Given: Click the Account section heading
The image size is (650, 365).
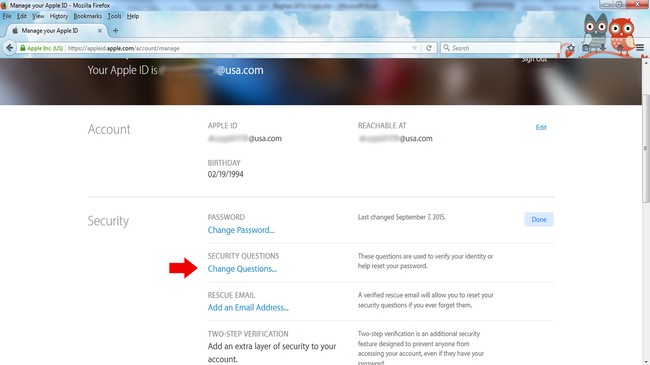Looking at the screenshot, I should tap(109, 129).
